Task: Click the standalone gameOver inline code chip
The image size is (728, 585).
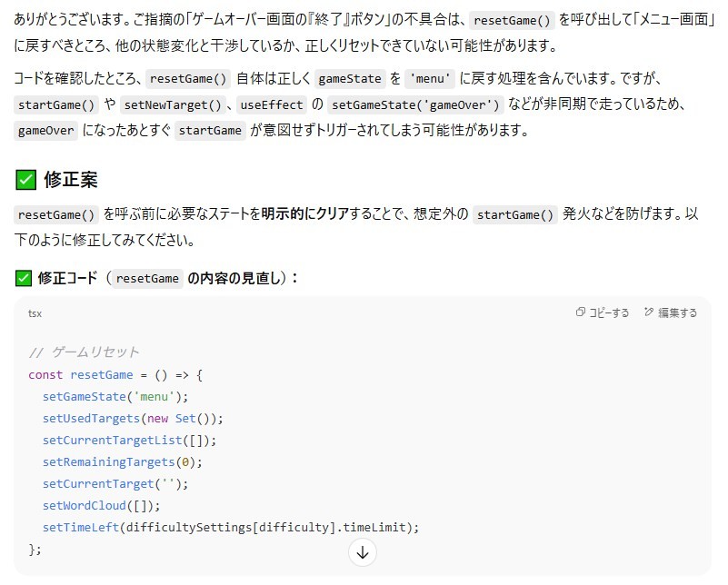Action: point(45,130)
